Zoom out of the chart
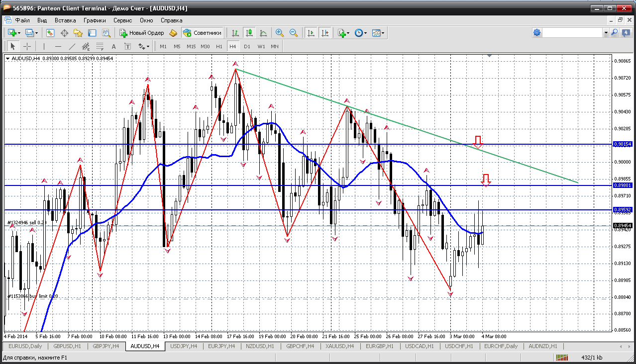The height and width of the screenshot is (364, 636). [x=294, y=33]
